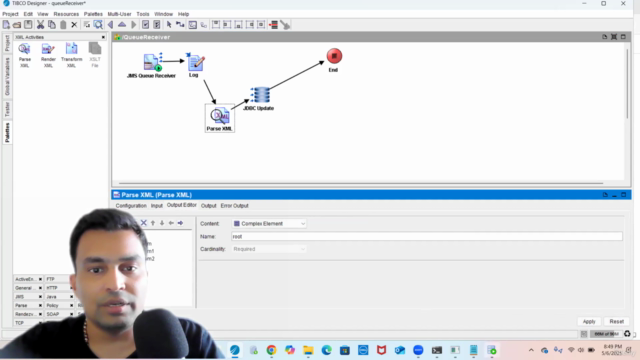The width and height of the screenshot is (640, 360).
Task: Click the Copy toolbar icon
Action: pos(52,25)
